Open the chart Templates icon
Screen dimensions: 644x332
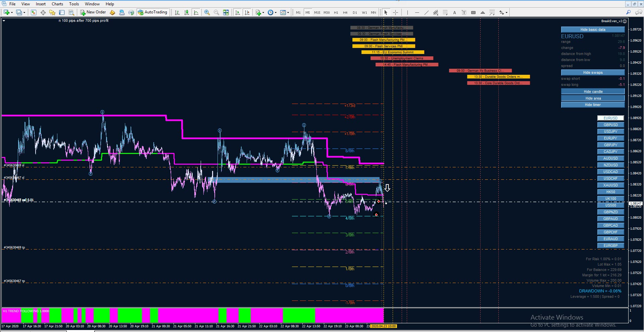283,12
